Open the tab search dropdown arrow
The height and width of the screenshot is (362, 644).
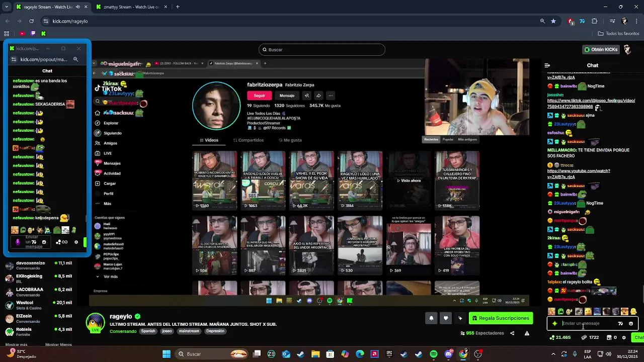pyautogui.click(x=7, y=7)
